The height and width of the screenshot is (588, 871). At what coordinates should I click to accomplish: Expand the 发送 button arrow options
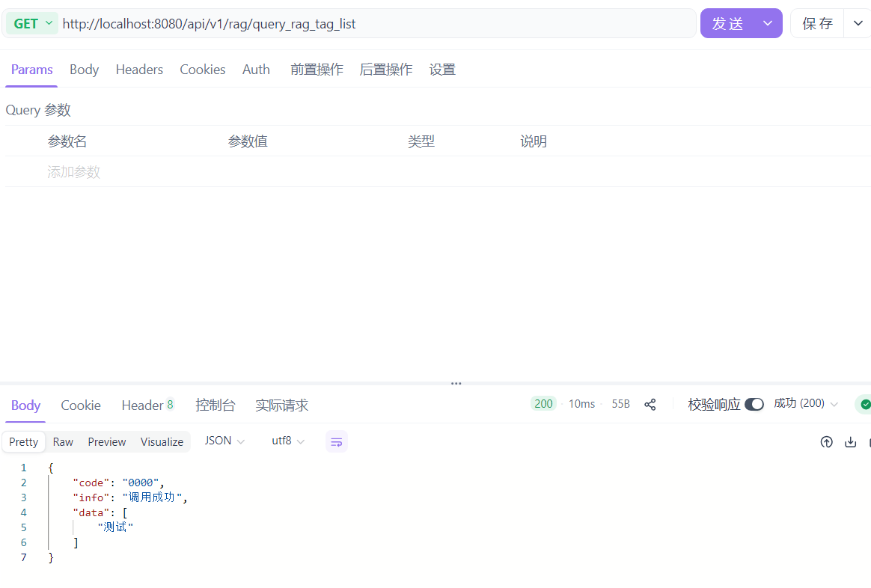tap(767, 23)
